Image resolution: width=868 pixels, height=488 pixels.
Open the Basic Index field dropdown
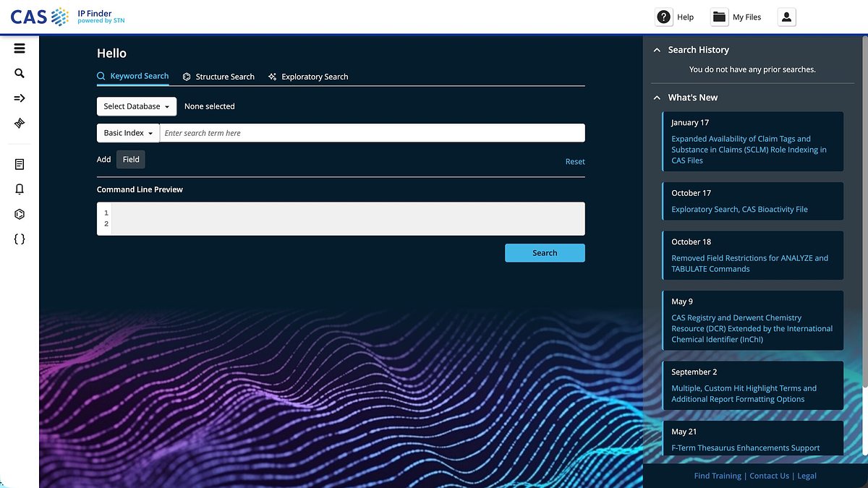click(x=127, y=132)
